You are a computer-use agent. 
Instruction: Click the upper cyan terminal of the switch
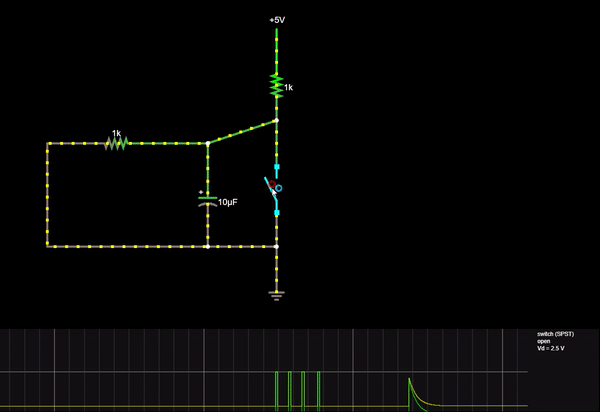click(x=277, y=167)
